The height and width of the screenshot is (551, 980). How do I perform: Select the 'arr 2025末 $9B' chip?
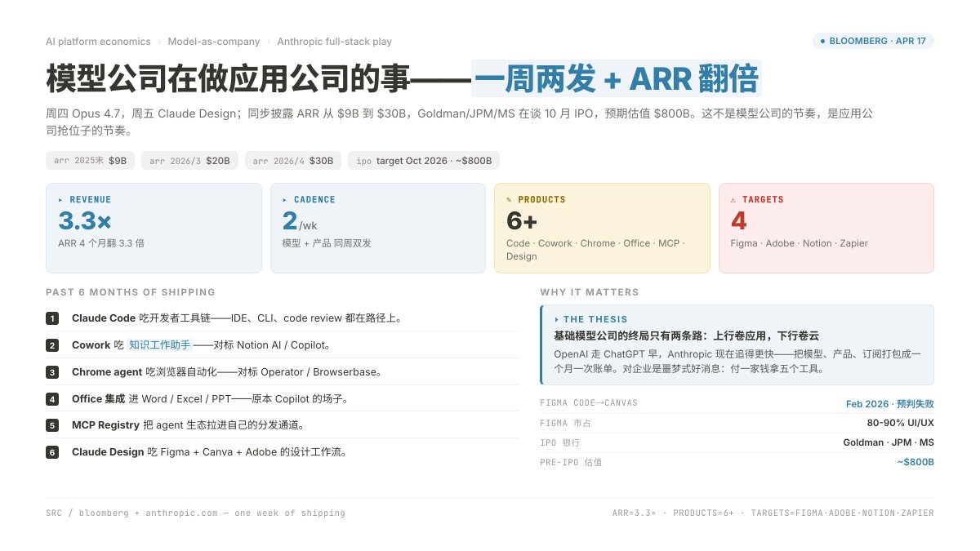[x=90, y=161]
